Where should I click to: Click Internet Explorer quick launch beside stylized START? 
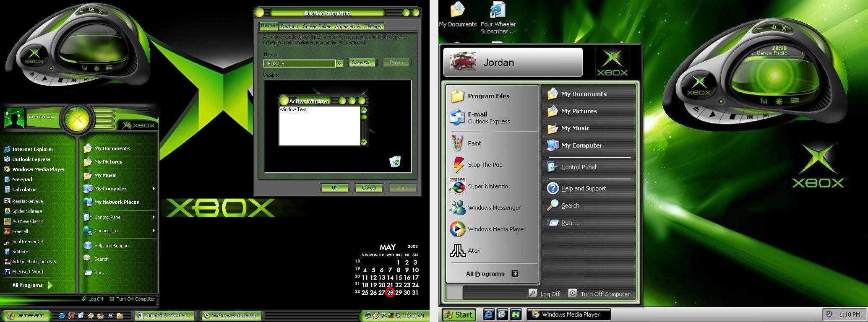click(x=62, y=316)
